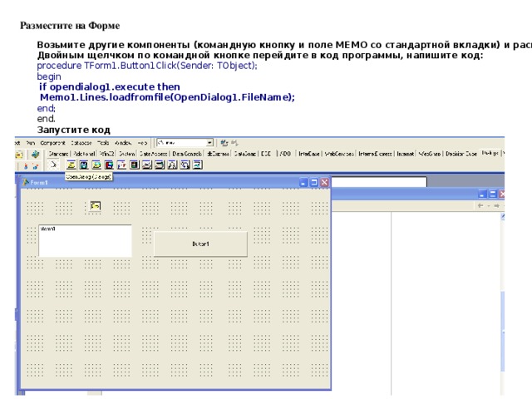
Task: Click the 'procedure TForm1.Button1Click' line
Action: coord(147,66)
